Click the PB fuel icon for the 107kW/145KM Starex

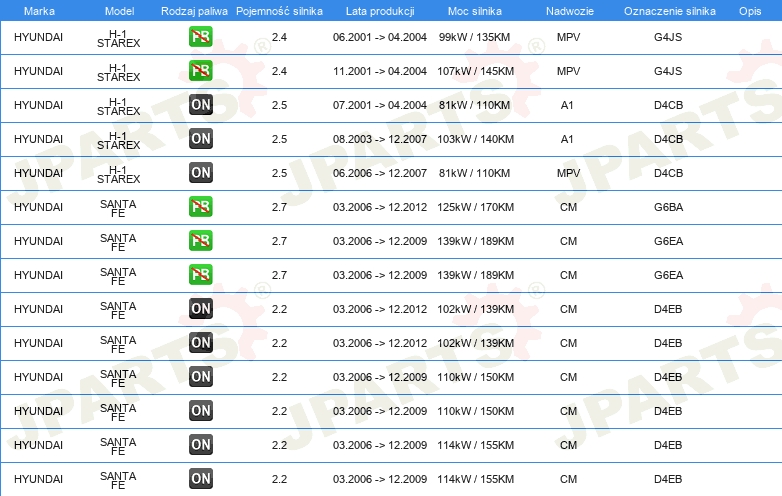click(200, 71)
